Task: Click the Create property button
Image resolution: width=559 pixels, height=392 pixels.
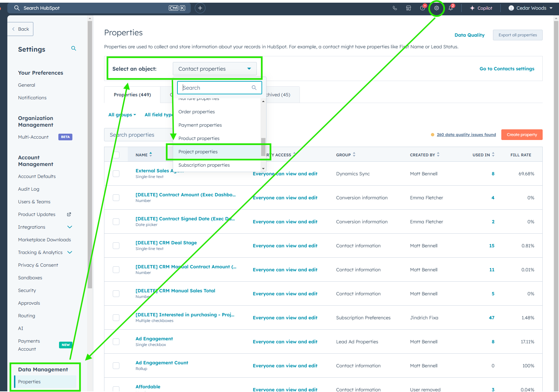Action: pos(522,135)
